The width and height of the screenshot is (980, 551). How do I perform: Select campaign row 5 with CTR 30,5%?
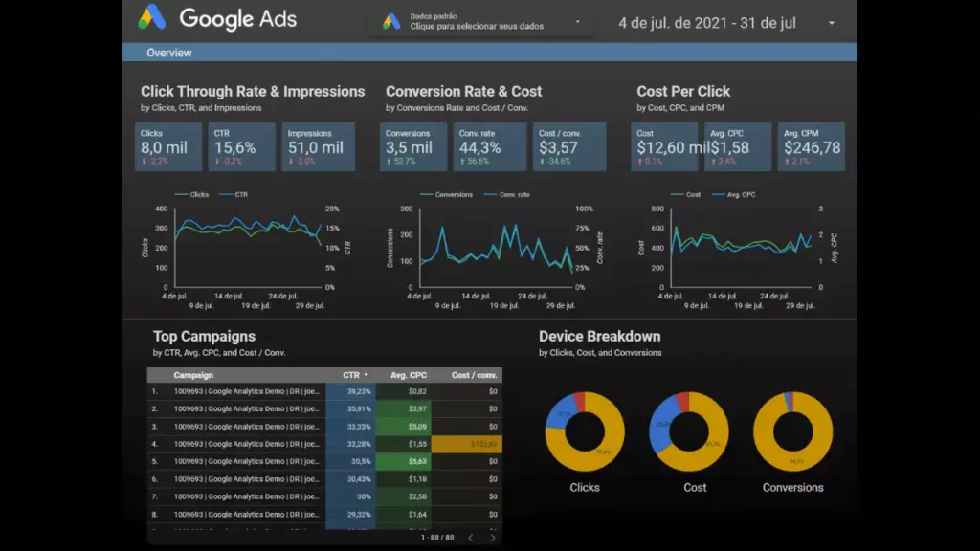[x=324, y=462]
